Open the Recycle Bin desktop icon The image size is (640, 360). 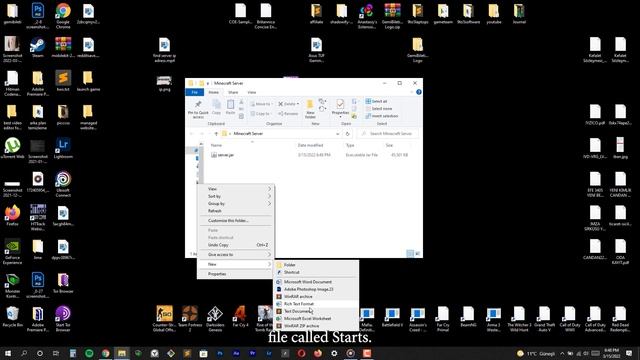12,317
